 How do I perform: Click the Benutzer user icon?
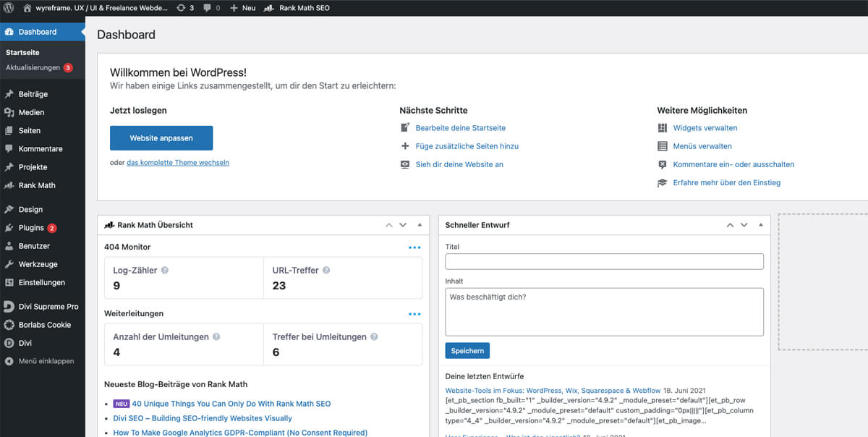pos(9,246)
